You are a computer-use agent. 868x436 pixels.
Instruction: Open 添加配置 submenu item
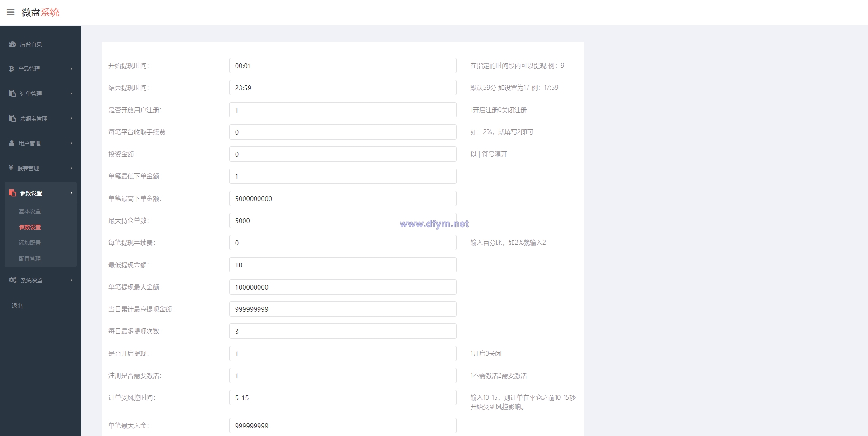point(30,243)
